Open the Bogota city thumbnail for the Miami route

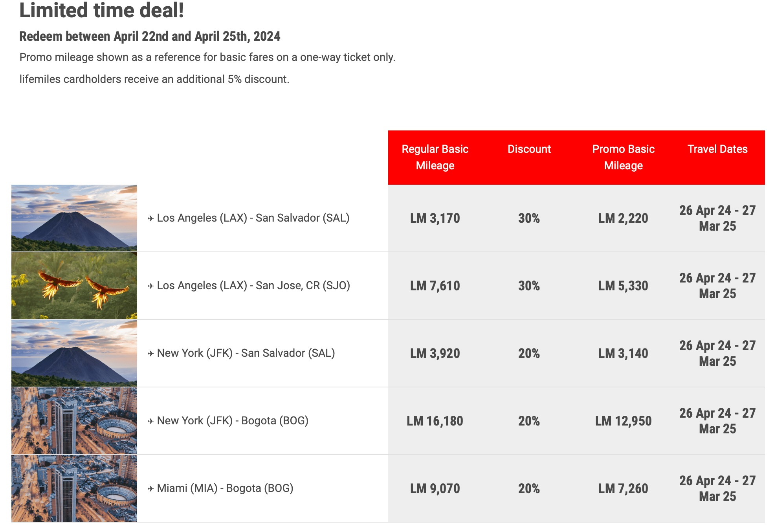click(74, 488)
